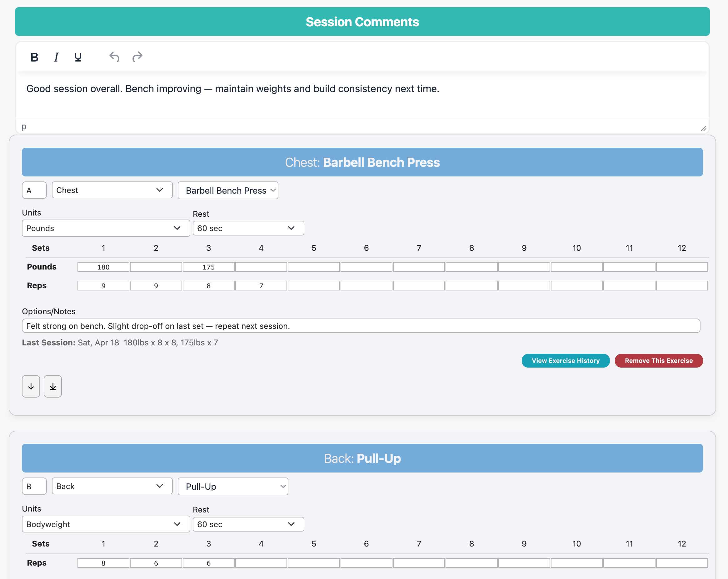Click Pull-Up set 1 reps field 8
Screen dimensions: 728x579
[103, 563]
